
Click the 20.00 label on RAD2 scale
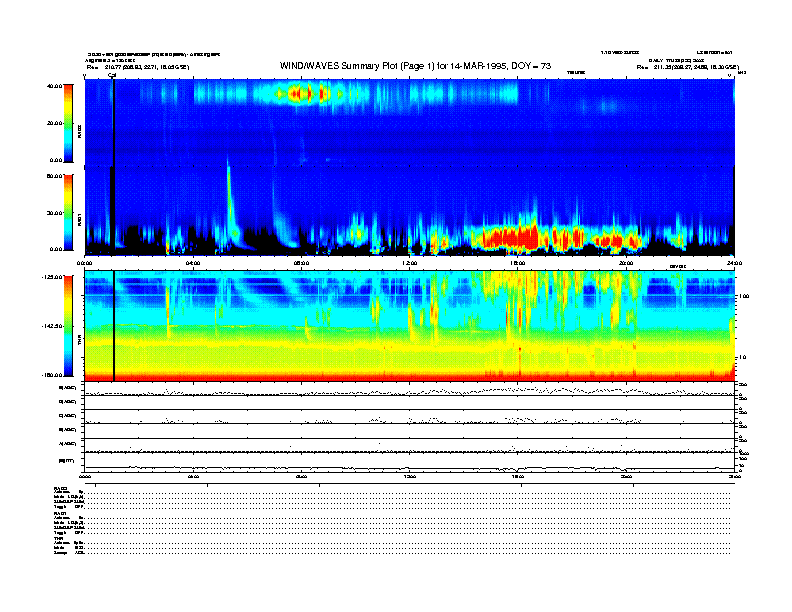pos(54,123)
